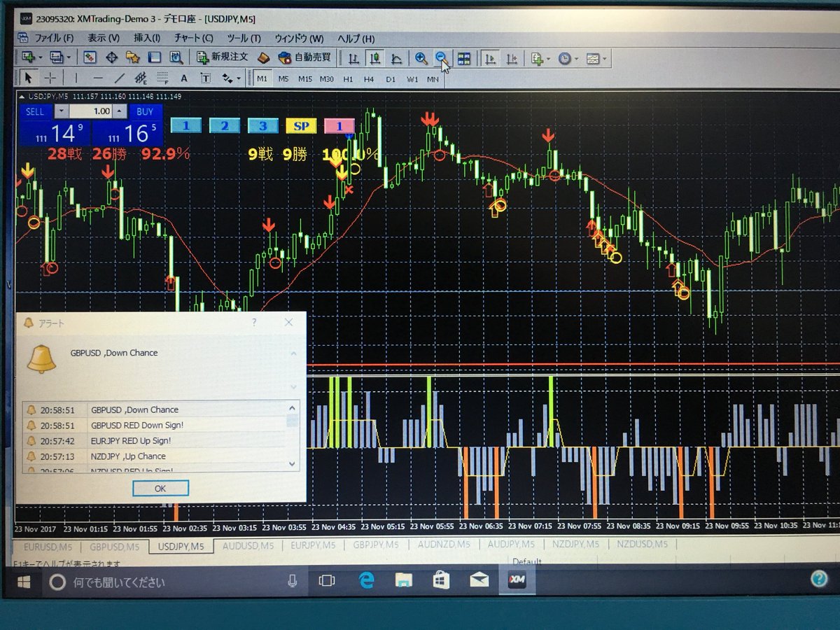This screenshot has width=840, height=630.
Task: Select the H4 timeframe
Action: click(x=369, y=79)
